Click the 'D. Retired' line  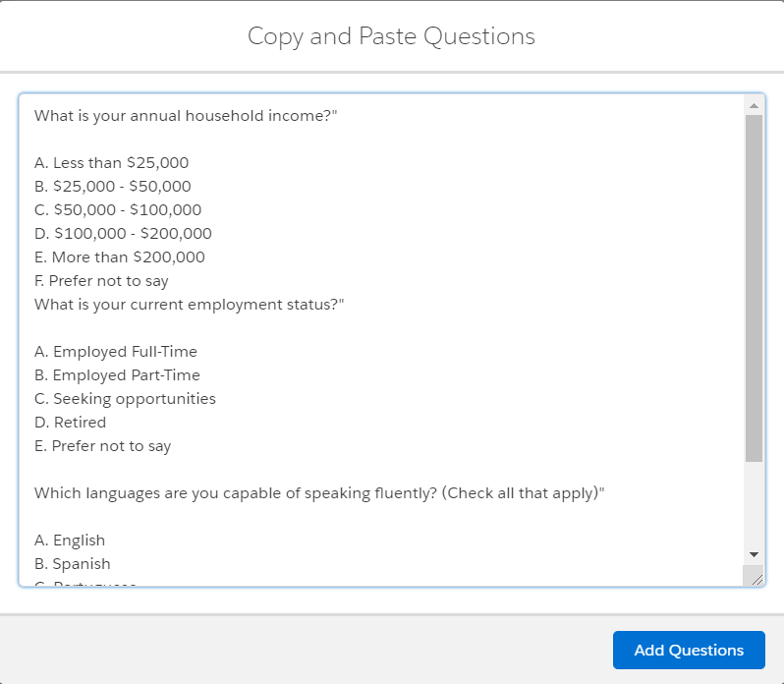coord(70,423)
